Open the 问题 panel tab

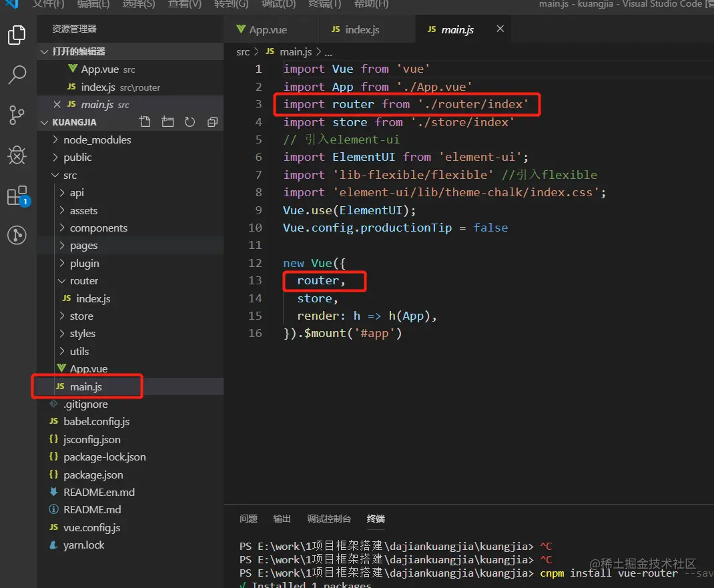[x=249, y=519]
